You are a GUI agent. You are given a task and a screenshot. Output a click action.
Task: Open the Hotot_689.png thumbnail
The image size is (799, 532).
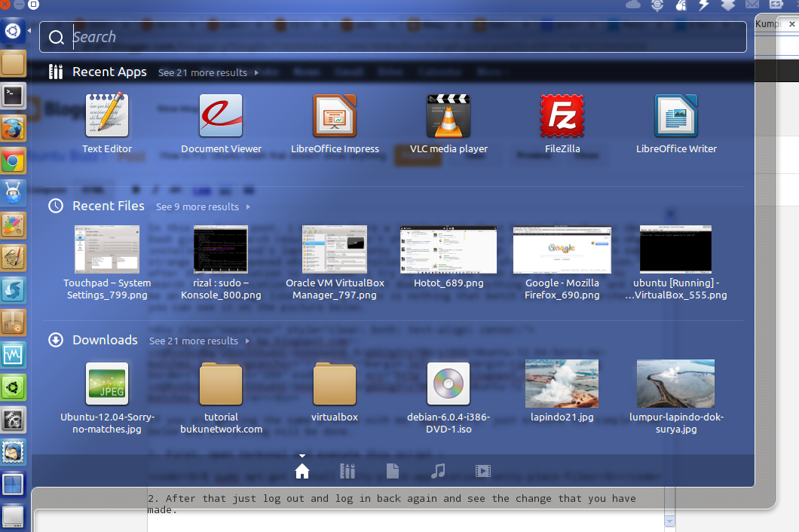coord(448,249)
